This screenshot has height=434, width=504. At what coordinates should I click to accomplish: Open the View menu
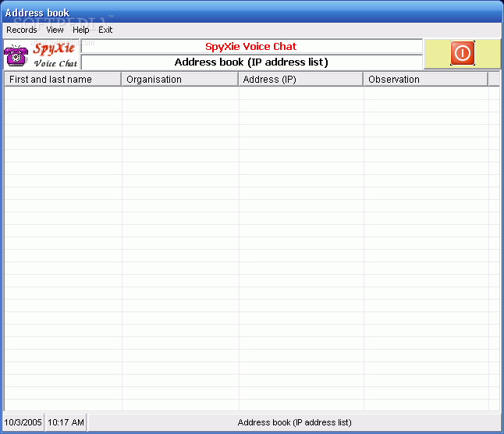[55, 30]
